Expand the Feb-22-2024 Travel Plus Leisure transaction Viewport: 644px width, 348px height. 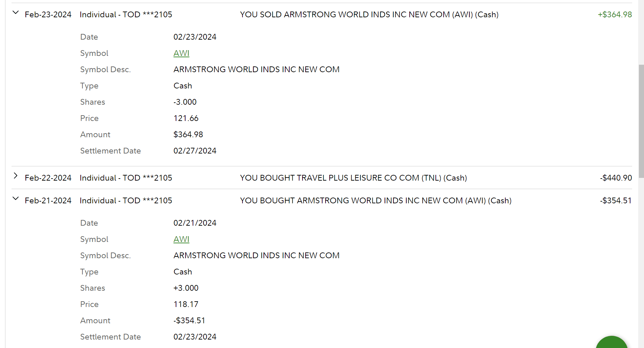[16, 176]
